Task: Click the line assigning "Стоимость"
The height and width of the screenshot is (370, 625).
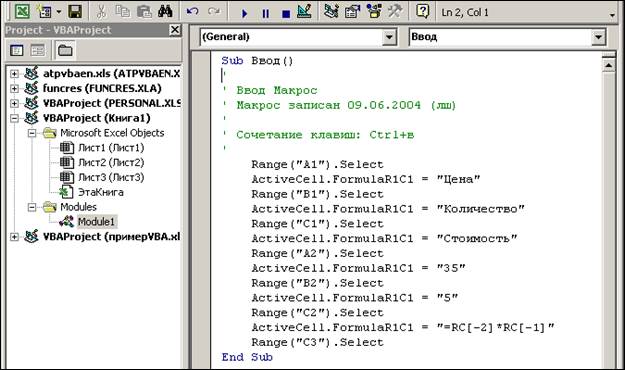Action: 384,238
